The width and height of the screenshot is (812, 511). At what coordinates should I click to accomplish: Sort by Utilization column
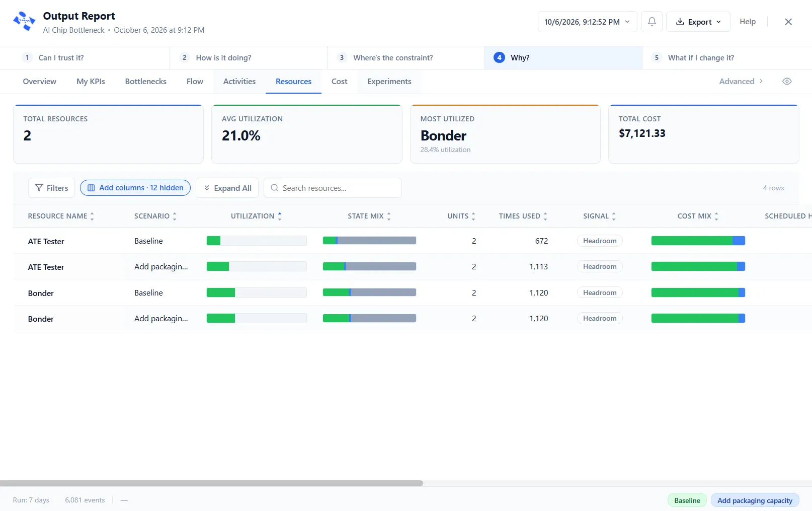point(256,216)
